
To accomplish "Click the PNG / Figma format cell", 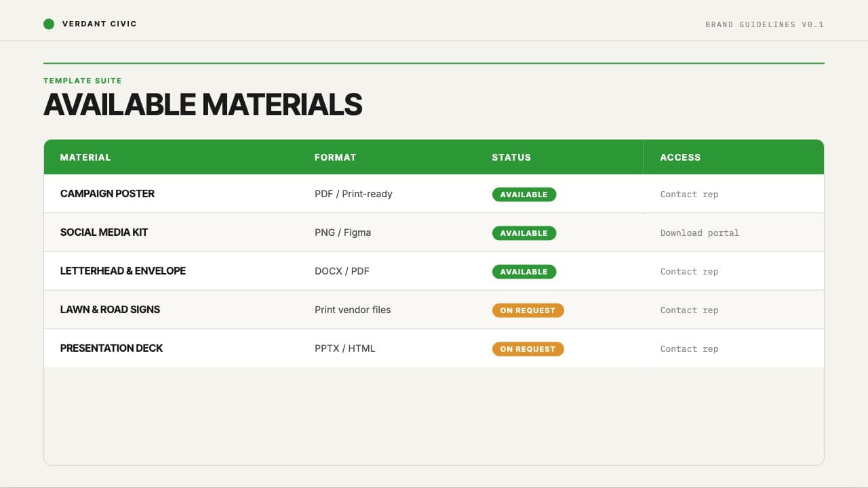I will pos(342,232).
